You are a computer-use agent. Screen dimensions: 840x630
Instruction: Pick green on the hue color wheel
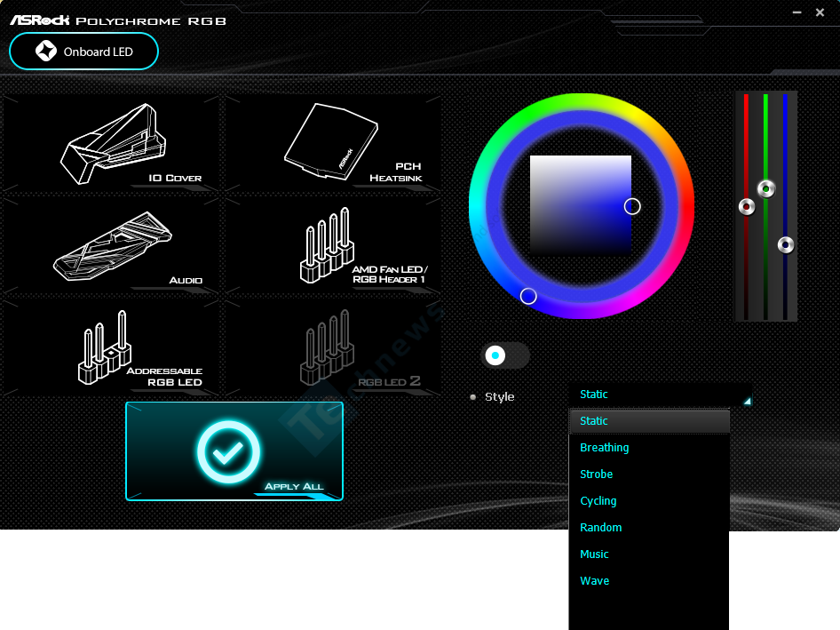[527, 112]
